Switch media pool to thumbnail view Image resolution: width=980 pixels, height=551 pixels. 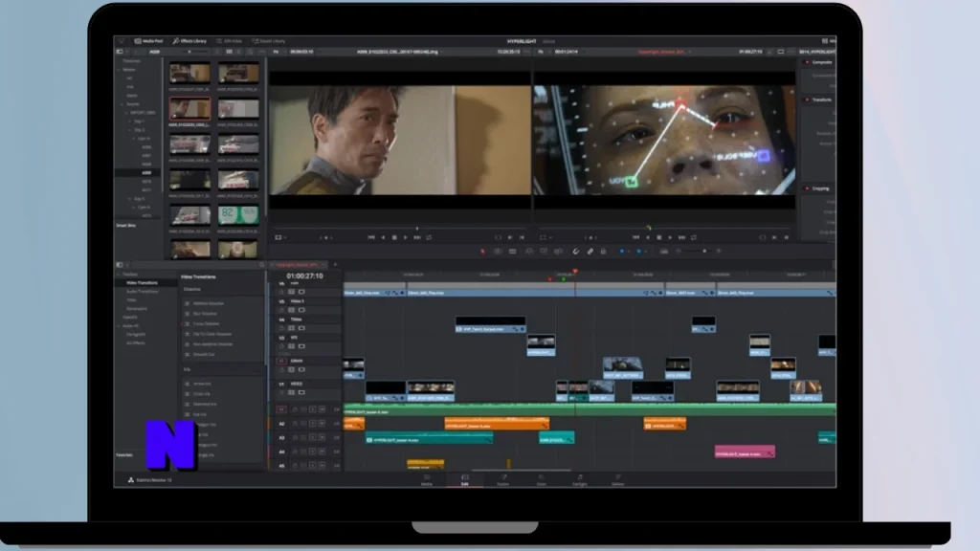(x=229, y=52)
